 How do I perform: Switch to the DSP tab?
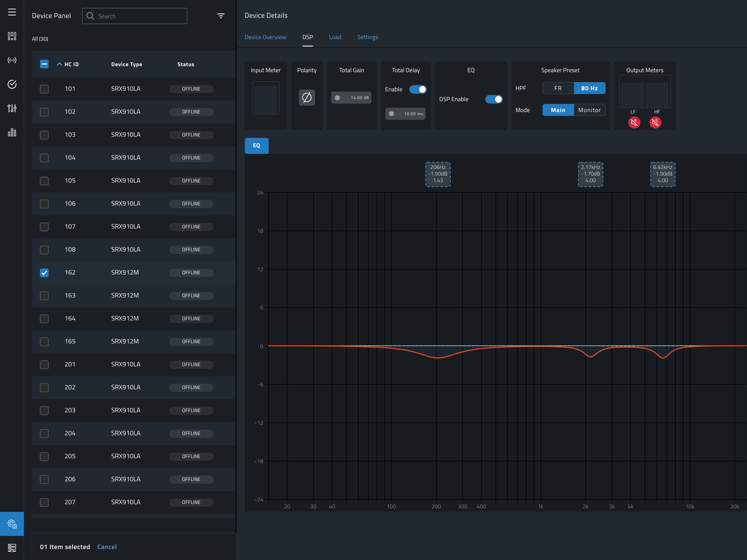pyautogui.click(x=307, y=37)
